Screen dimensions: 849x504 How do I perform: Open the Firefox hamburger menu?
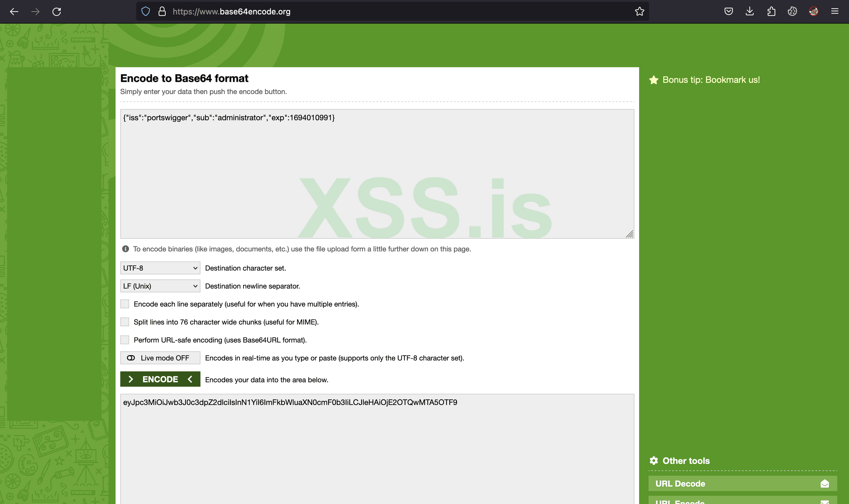point(835,11)
